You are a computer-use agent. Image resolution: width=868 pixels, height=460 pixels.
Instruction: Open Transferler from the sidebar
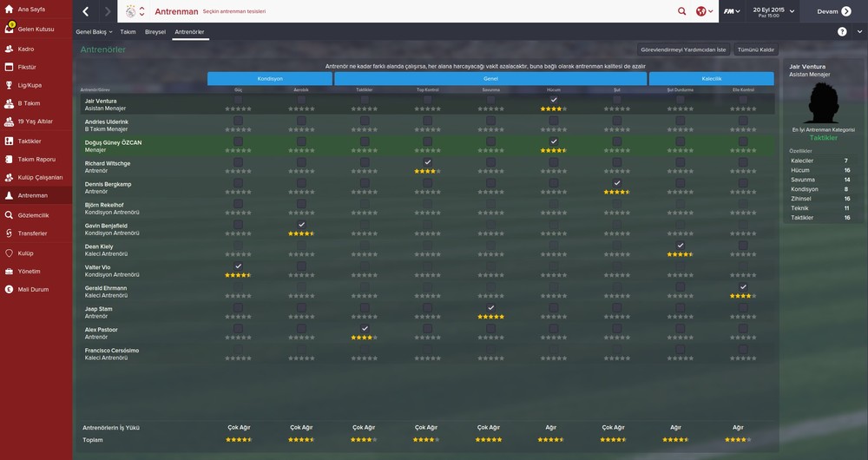32,233
